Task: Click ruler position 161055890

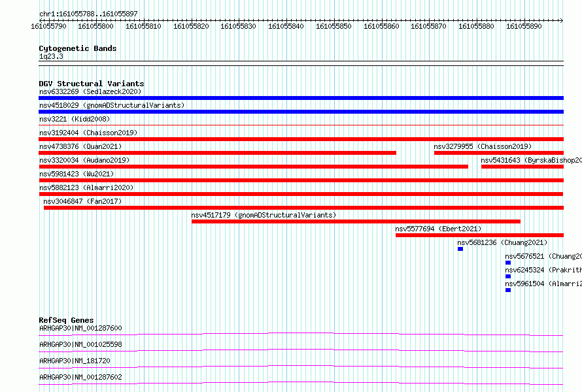Action: [524, 26]
